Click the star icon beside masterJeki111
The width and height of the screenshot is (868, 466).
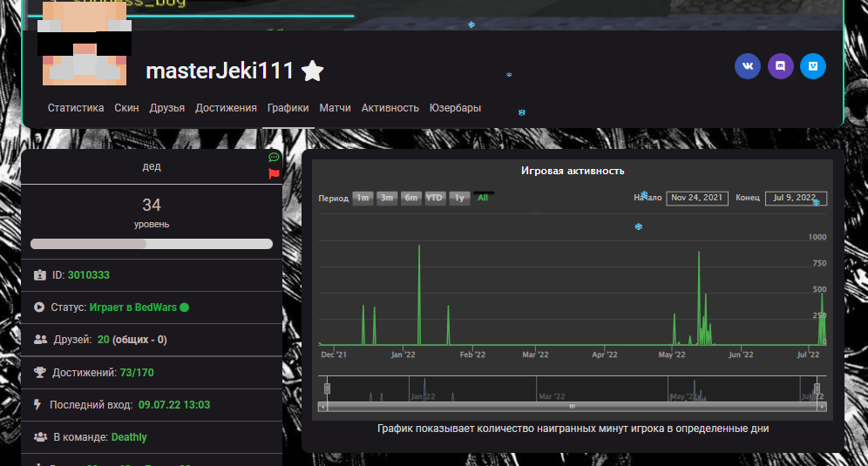tap(313, 71)
